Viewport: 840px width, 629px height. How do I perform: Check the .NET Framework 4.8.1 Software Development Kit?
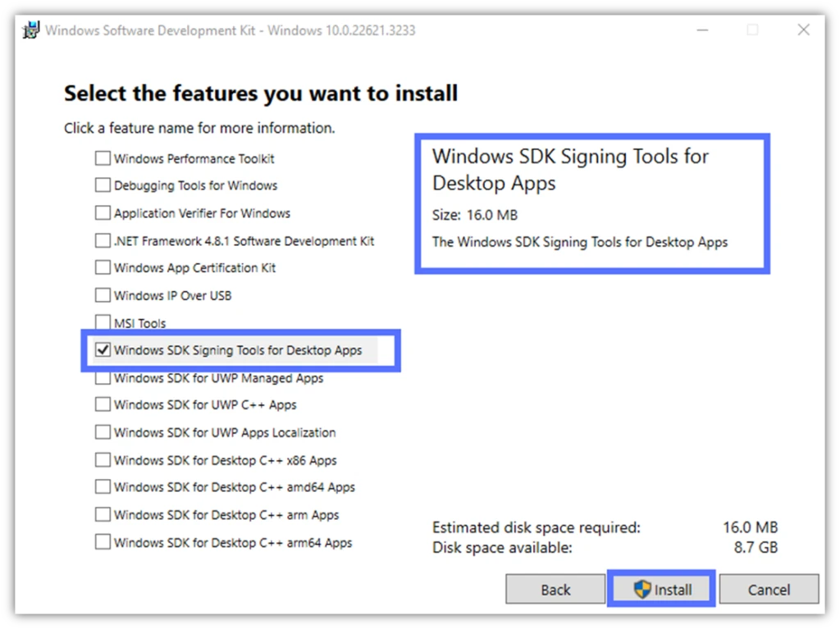(103, 240)
